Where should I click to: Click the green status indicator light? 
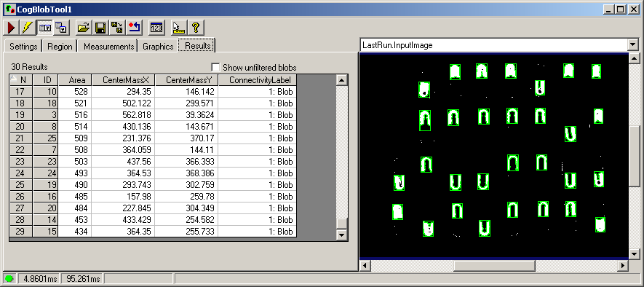tap(9, 279)
